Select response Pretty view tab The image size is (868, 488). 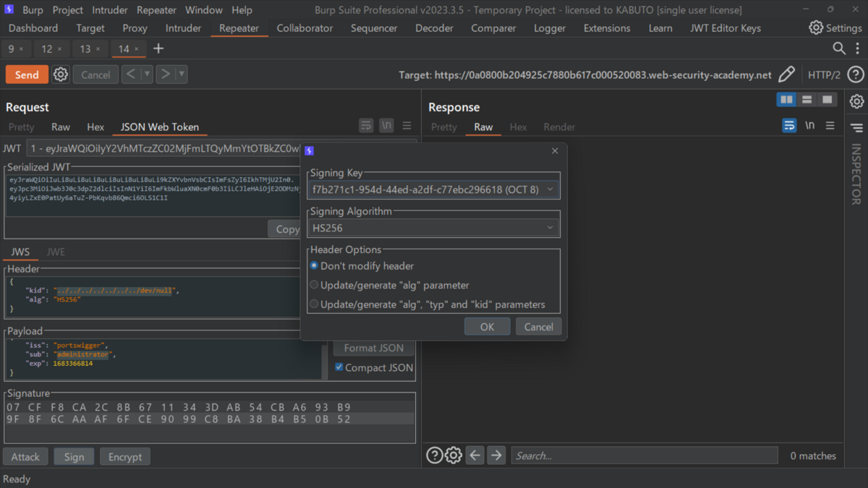pyautogui.click(x=444, y=127)
